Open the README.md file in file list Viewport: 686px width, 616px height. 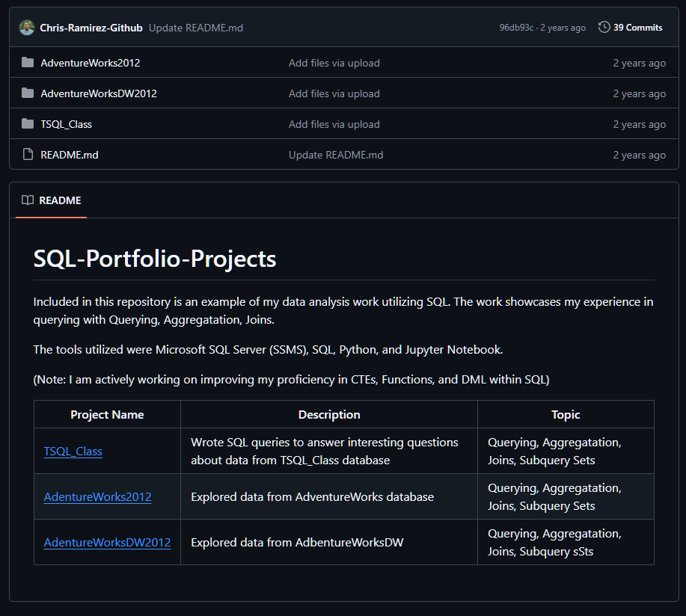pos(70,155)
